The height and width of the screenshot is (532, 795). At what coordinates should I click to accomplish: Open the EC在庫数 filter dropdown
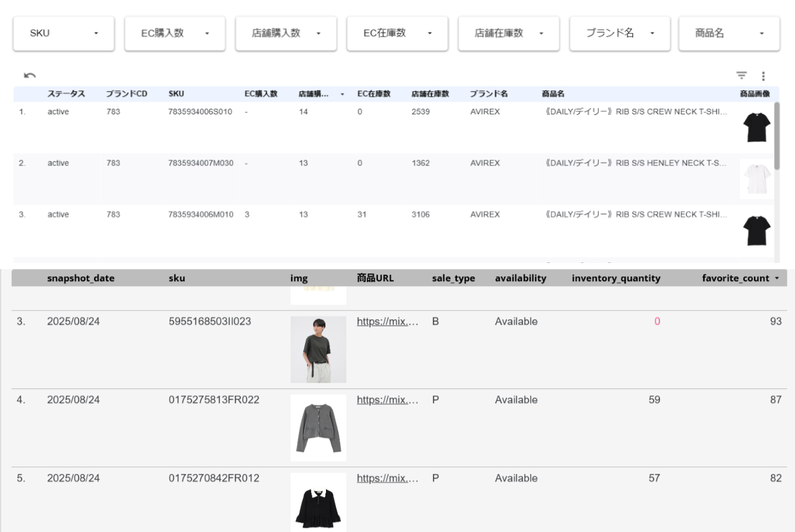(x=397, y=34)
